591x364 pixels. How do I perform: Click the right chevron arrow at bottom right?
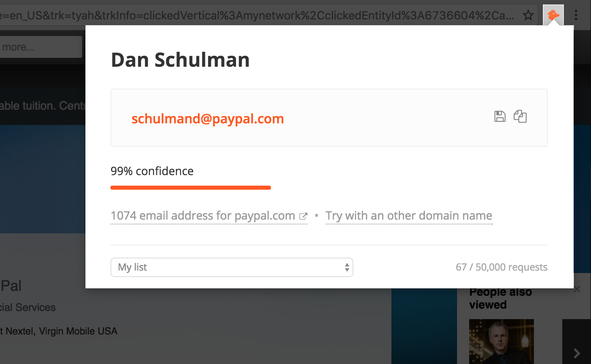coord(577,353)
